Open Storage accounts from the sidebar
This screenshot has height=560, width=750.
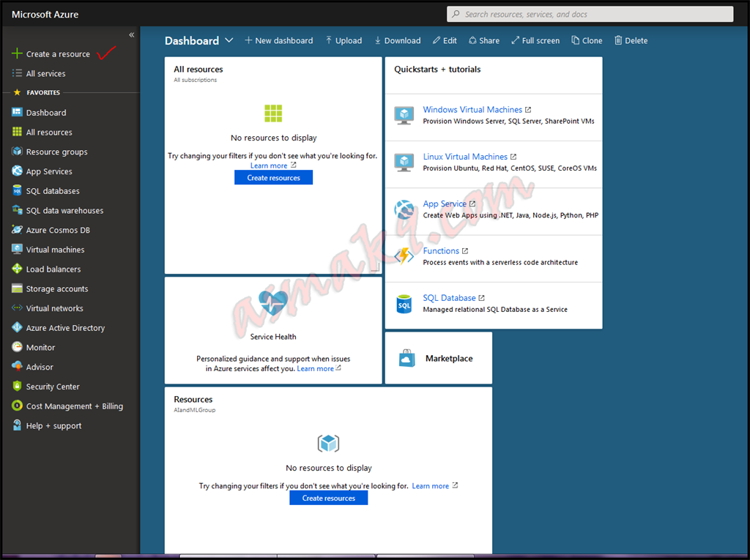tap(18, 288)
